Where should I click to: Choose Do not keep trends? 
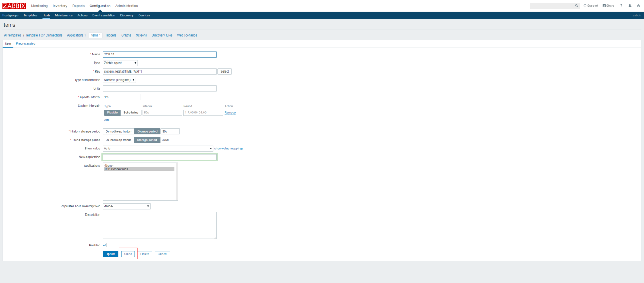pos(118,140)
